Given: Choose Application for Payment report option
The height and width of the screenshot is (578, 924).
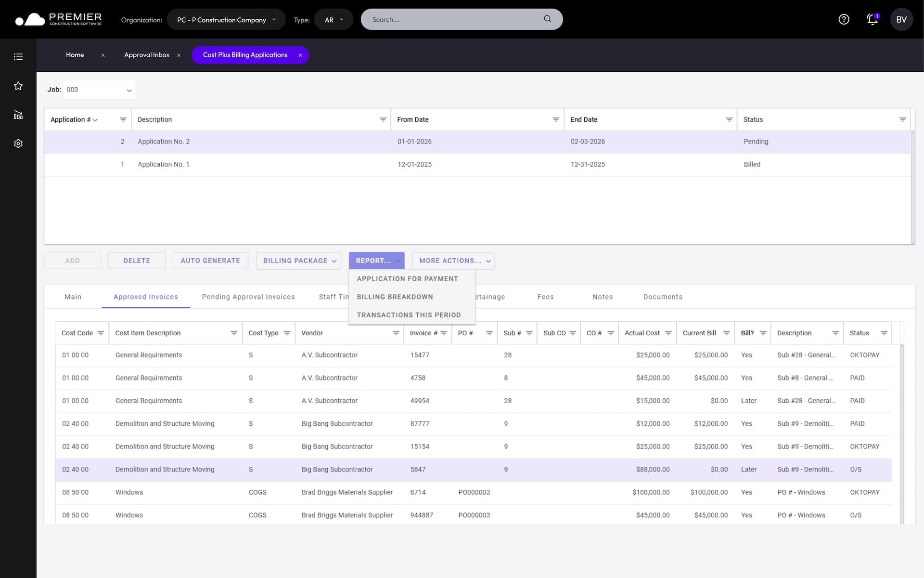Looking at the screenshot, I should [407, 279].
